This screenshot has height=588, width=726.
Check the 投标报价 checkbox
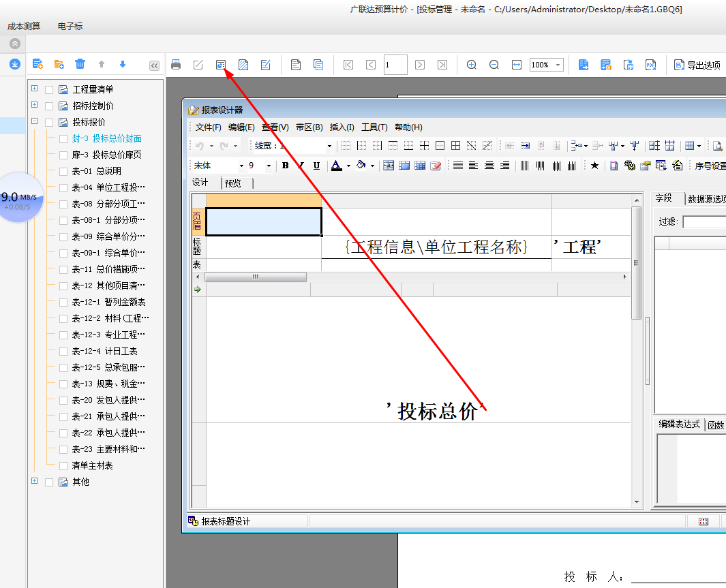49,123
